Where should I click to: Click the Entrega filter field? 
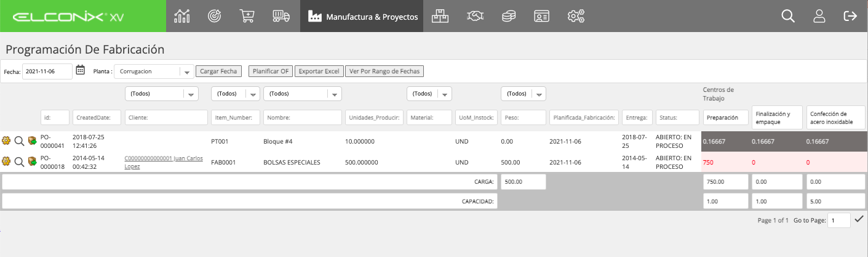(637, 117)
